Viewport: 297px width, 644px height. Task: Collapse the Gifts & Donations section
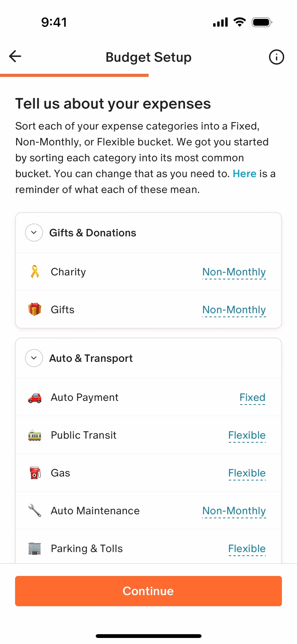(34, 233)
